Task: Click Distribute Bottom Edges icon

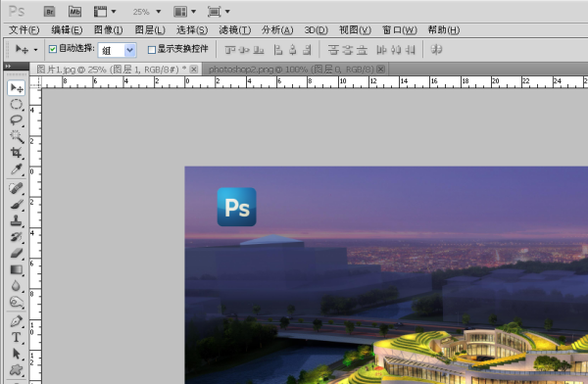Action: pyautogui.click(x=362, y=50)
